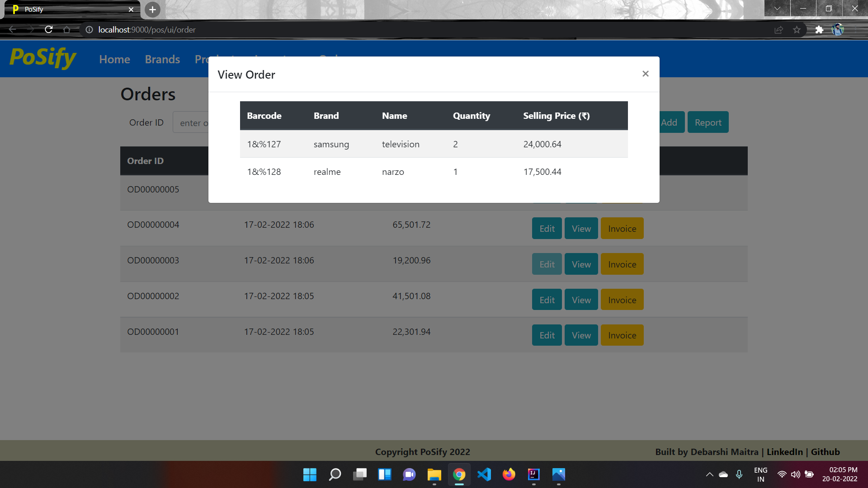Open Visual Studio Code from the taskbar
Image resolution: width=868 pixels, height=488 pixels.
tap(484, 474)
